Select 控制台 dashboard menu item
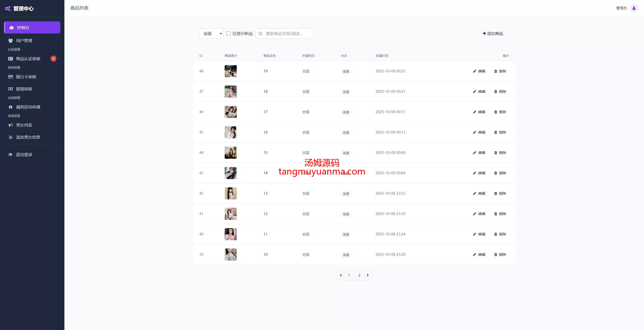The image size is (644, 330). point(32,27)
